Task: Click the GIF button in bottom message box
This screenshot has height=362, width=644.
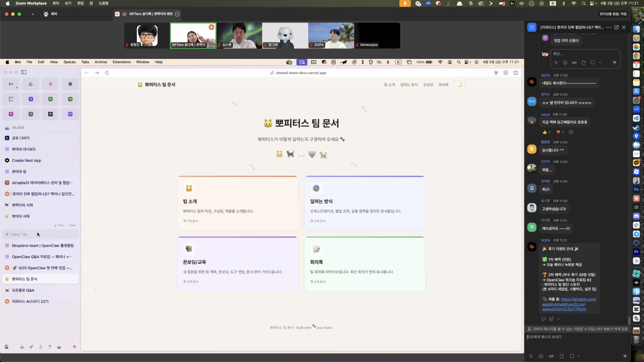Action: click(x=551, y=356)
